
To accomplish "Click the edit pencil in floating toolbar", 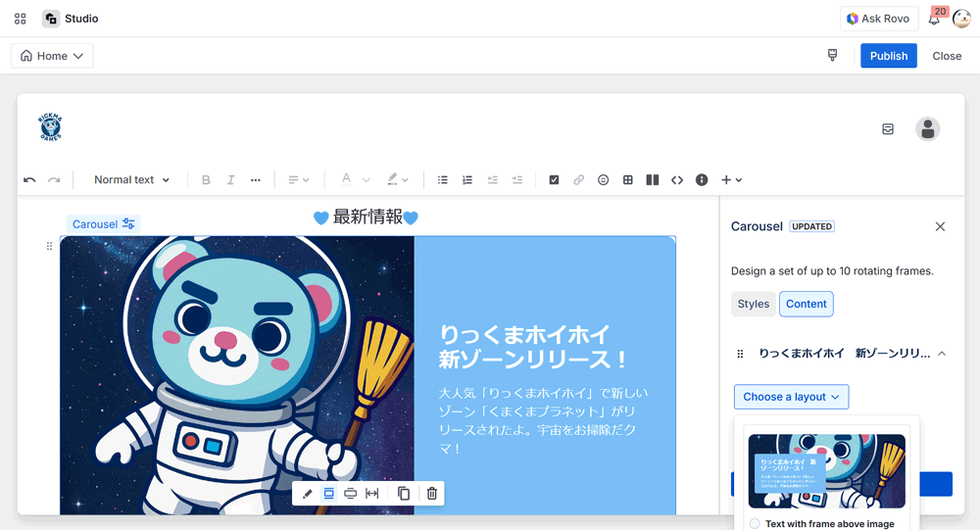I will click(x=307, y=494).
